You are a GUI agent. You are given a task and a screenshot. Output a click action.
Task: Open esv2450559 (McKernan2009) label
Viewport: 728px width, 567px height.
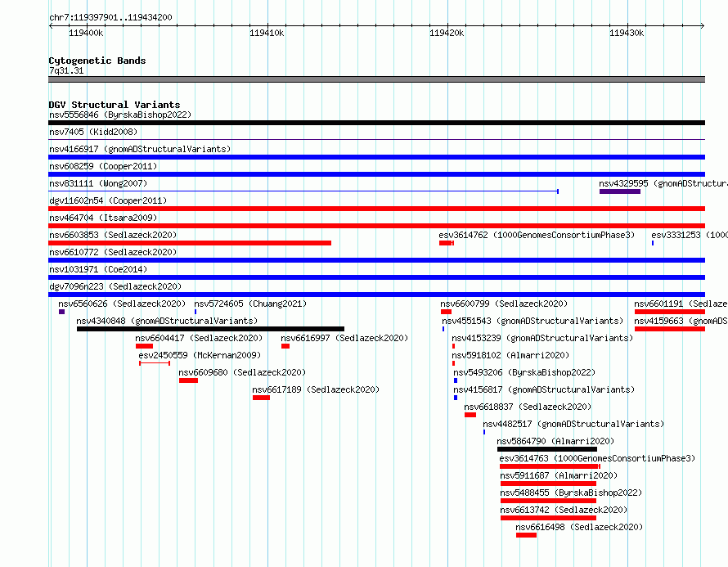(200, 355)
